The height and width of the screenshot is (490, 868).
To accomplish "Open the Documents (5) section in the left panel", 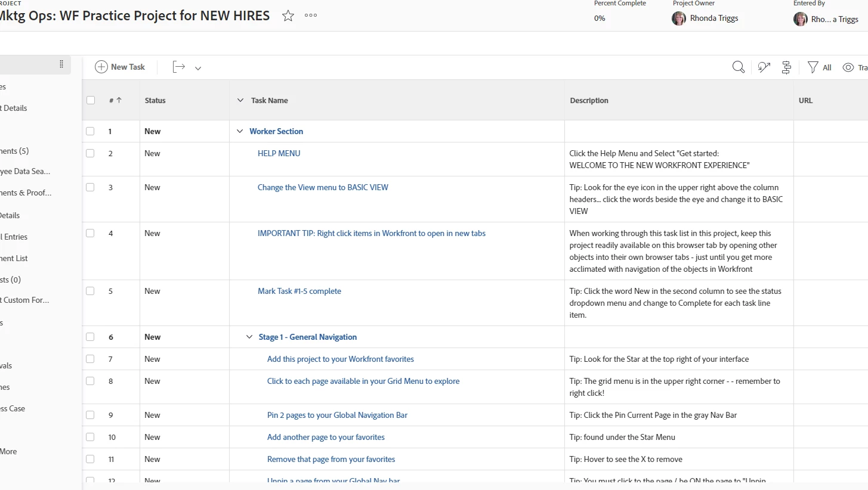I will tap(14, 151).
